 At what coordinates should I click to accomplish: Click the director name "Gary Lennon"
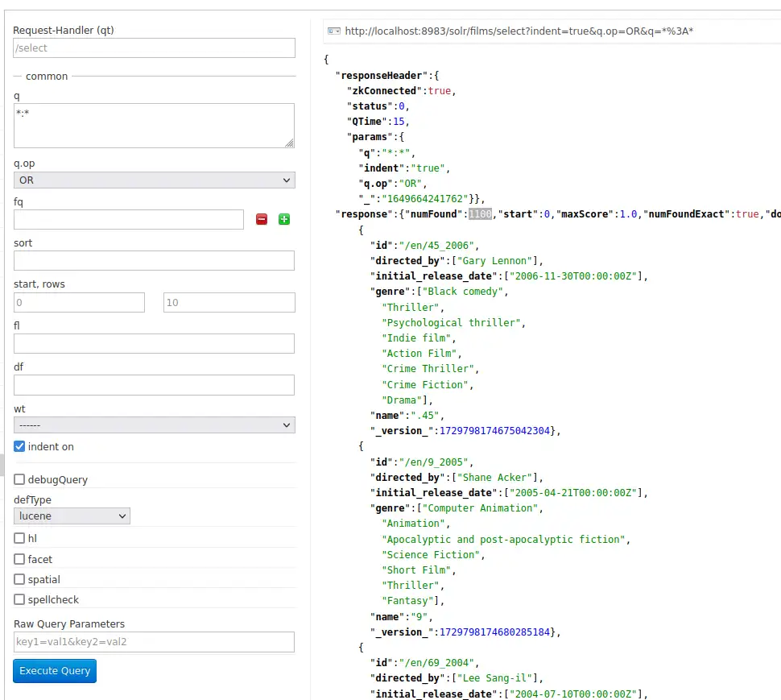pyautogui.click(x=495, y=260)
